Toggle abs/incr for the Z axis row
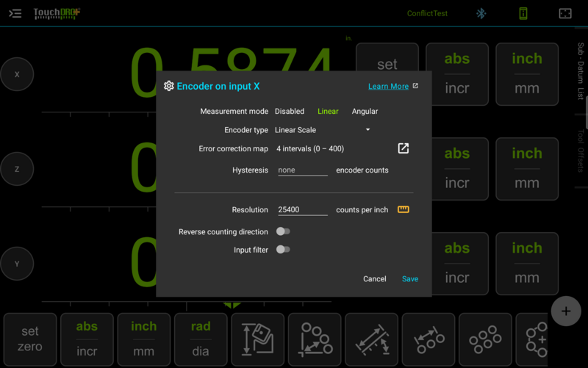 459,169
